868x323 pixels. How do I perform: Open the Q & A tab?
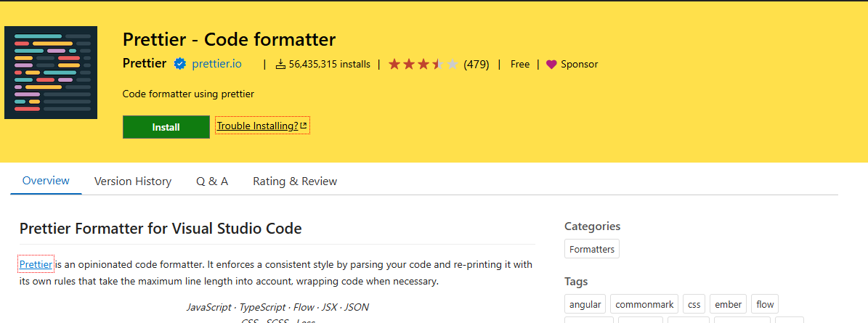pyautogui.click(x=212, y=181)
